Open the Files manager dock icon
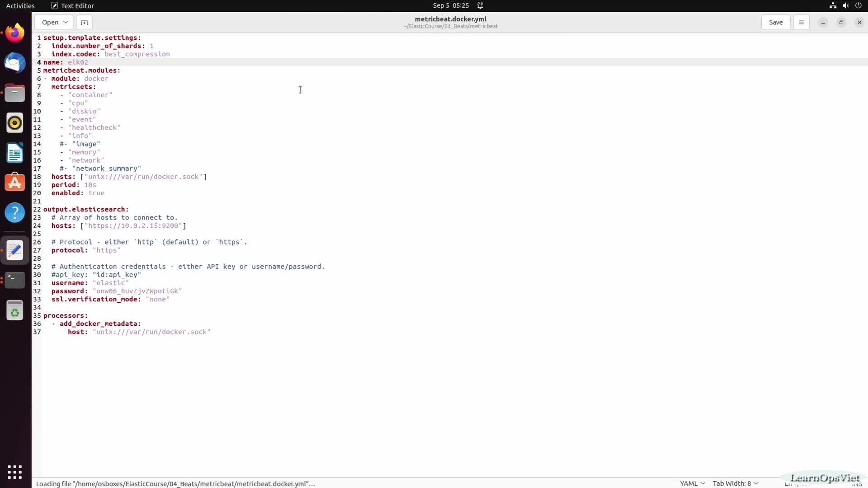 15,93
